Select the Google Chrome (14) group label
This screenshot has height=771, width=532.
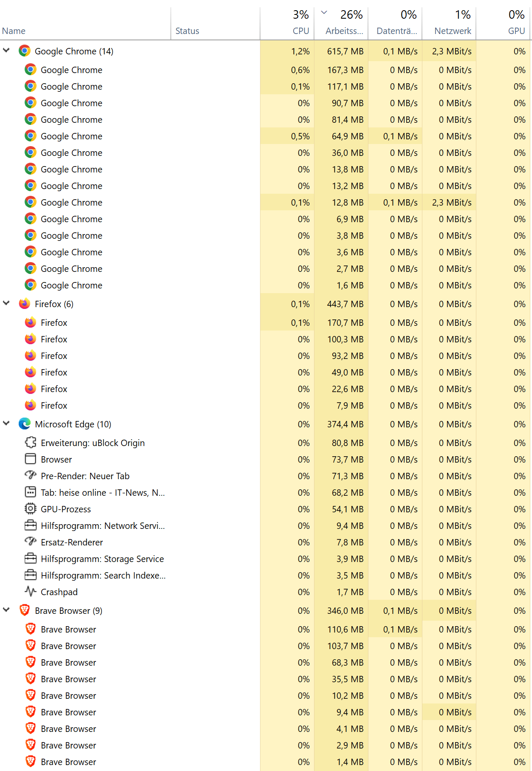(x=74, y=51)
